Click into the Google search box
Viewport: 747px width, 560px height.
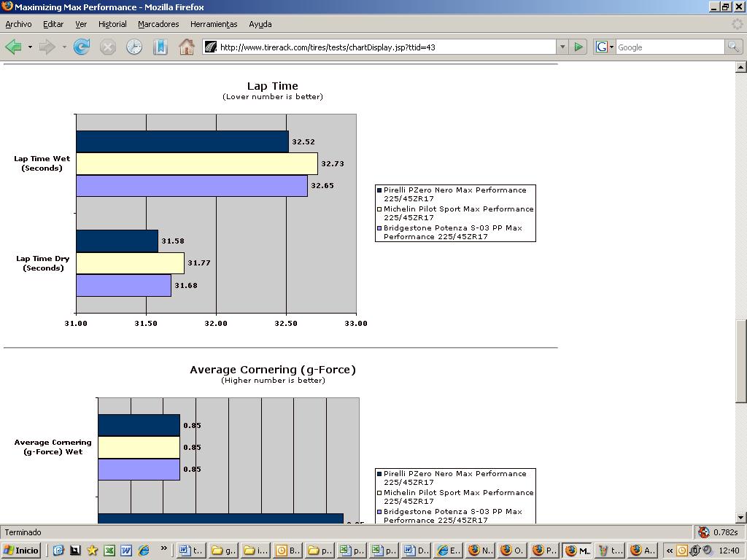(670, 47)
